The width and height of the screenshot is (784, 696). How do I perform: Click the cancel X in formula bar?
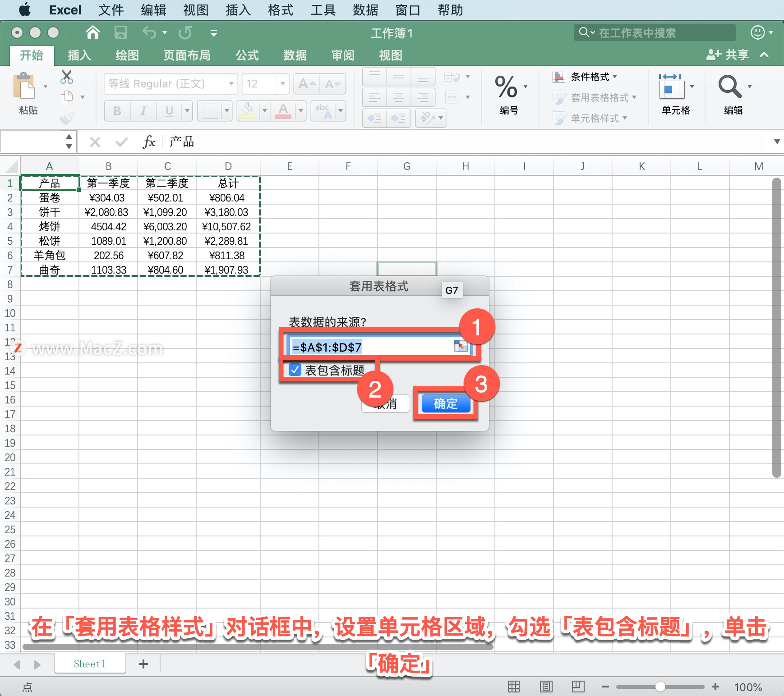pyautogui.click(x=95, y=142)
